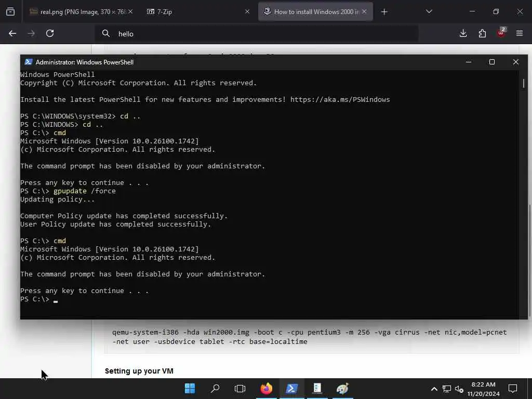Viewport: 532px width, 399px height.
Task: Open the volume tray icon
Action: tap(459, 389)
